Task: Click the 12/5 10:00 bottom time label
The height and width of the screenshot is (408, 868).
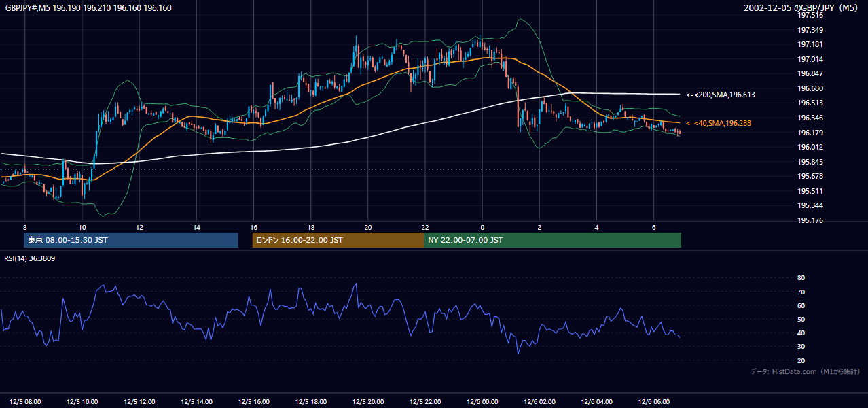Action: pyautogui.click(x=82, y=401)
